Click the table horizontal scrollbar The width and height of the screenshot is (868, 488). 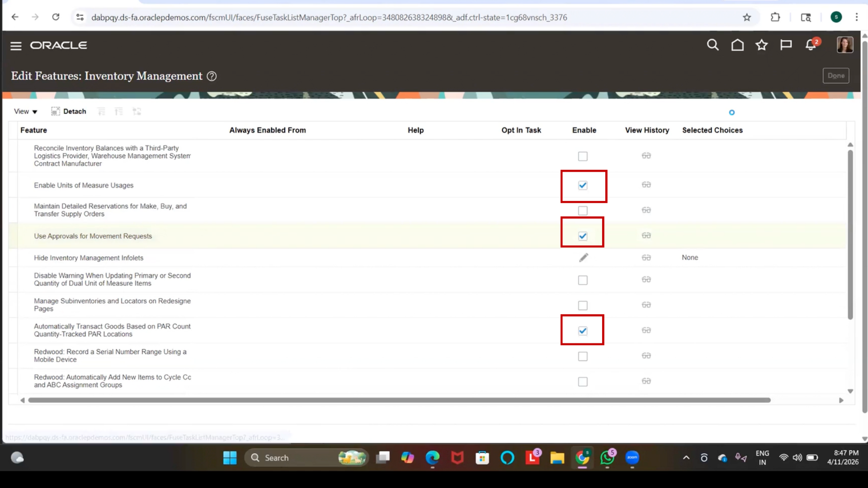pyautogui.click(x=399, y=400)
